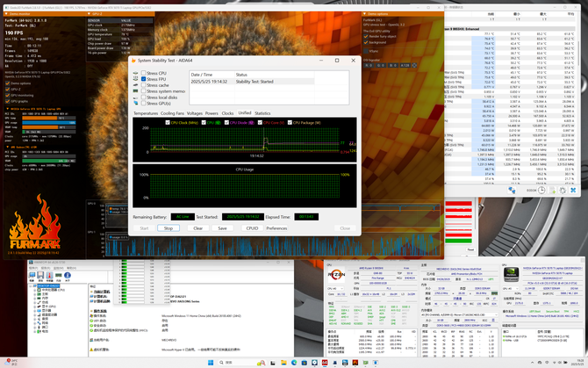Switch to the Cooling Fans tab

coord(173,113)
